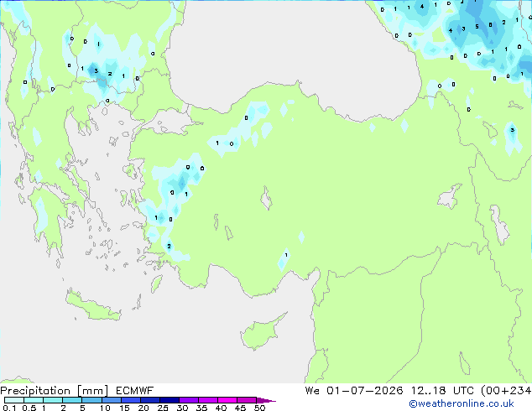Click the value 1 in southern Turkey
532x411 pixels.
(x=286, y=255)
